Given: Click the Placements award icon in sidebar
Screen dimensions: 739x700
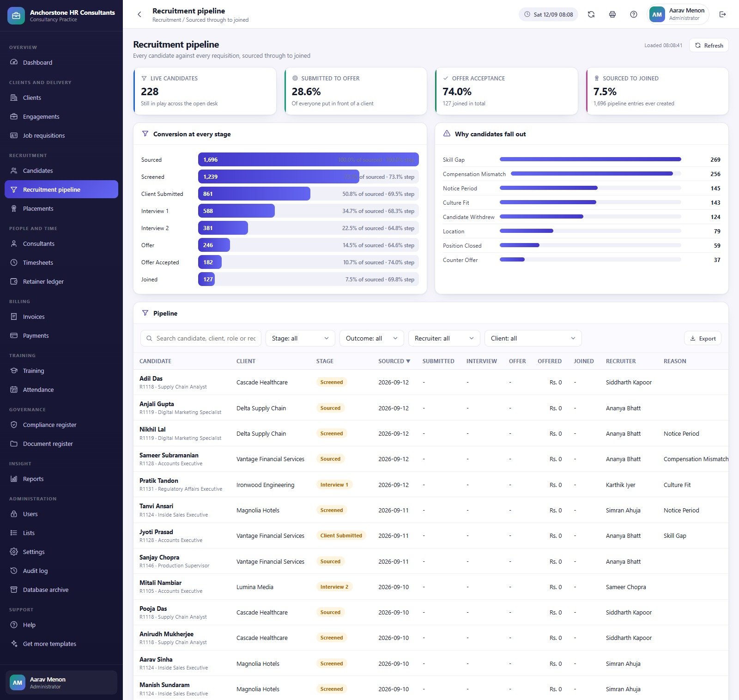Looking at the screenshot, I should click(14, 208).
